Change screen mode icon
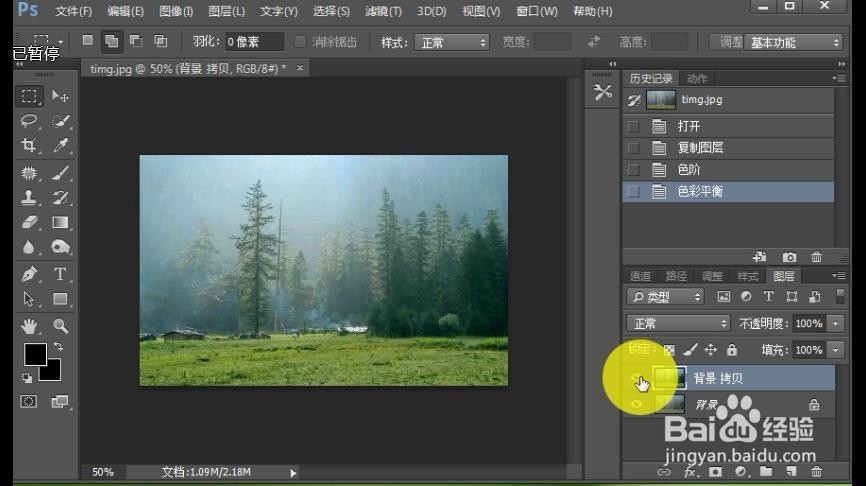The image size is (866, 486). pos(60,402)
